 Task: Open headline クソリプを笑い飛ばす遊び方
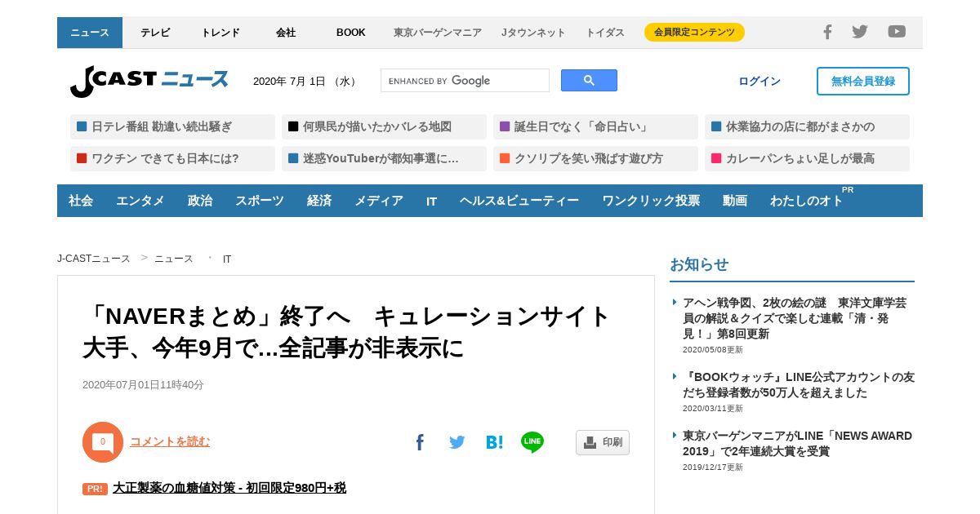click(x=595, y=158)
